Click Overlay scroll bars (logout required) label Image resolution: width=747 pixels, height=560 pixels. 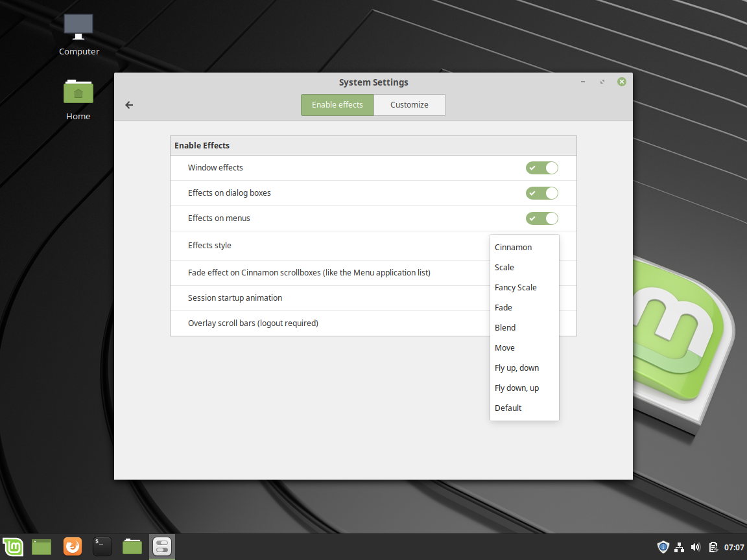click(x=253, y=323)
